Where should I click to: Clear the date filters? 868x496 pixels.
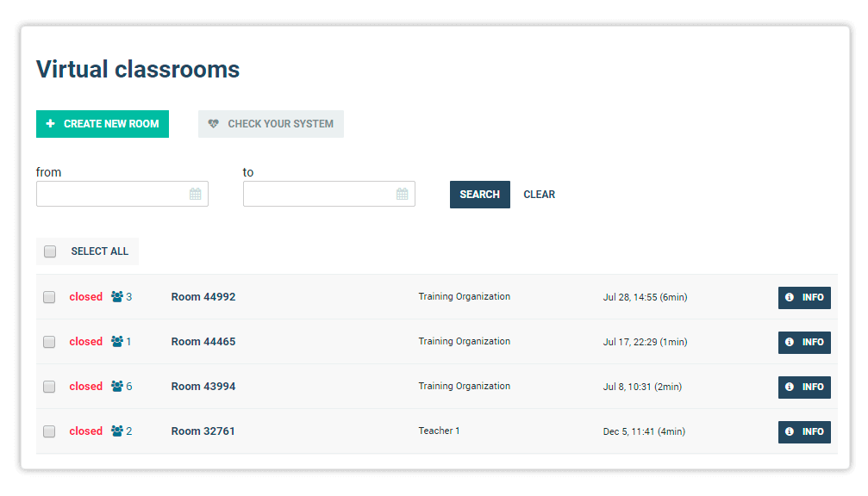(x=540, y=195)
